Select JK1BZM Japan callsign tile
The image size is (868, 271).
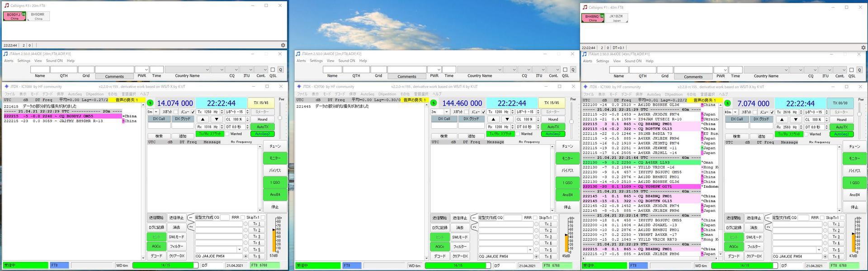pos(617,18)
